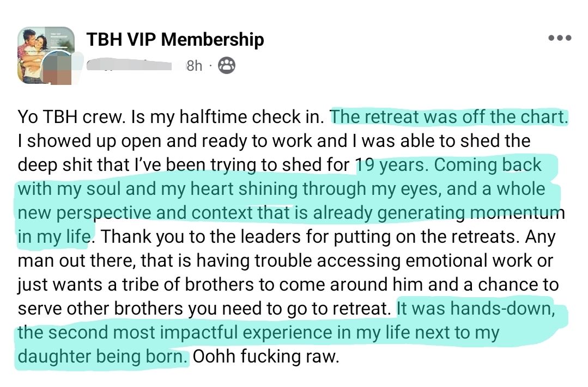The image size is (588, 387).
Task: Click the closing words "Oohh fucking raw."
Action: (x=266, y=357)
